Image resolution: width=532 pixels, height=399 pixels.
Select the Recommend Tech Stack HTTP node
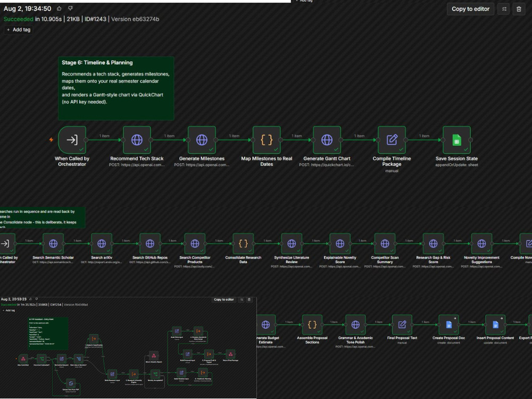(137, 140)
